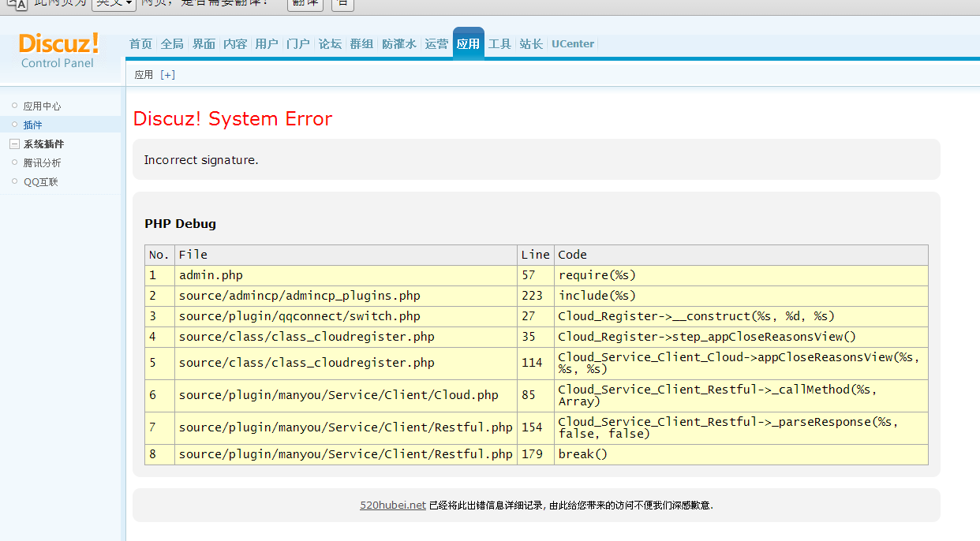Click the class_cloudregister.php cell on line 35
The height and width of the screenshot is (541, 980).
point(346,337)
